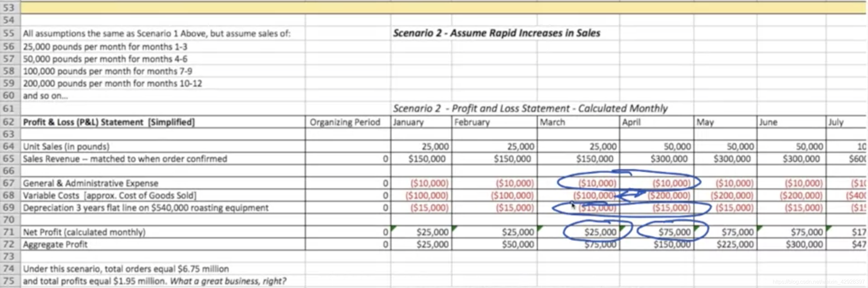Click 'Variable Costs [approx. Cost of Goods Sold]' label
Image resolution: width=868 pixels, height=288 pixels.
(110, 195)
